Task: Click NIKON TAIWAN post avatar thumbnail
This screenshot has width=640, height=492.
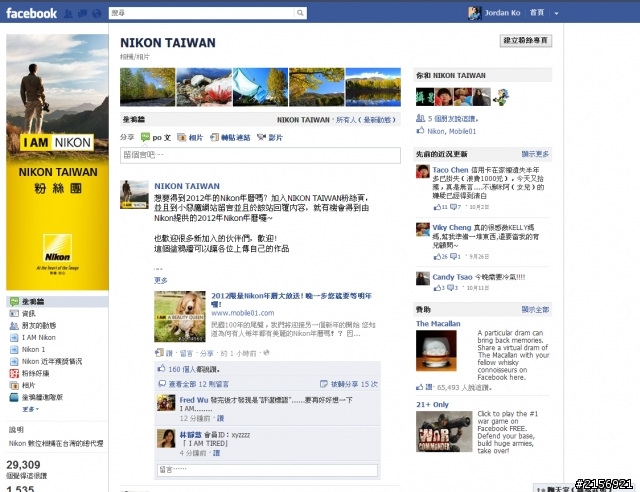Action: coord(134,194)
